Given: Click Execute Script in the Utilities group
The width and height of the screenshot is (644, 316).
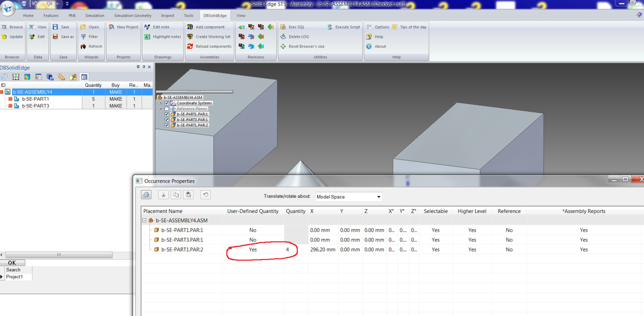Looking at the screenshot, I should pyautogui.click(x=343, y=27).
